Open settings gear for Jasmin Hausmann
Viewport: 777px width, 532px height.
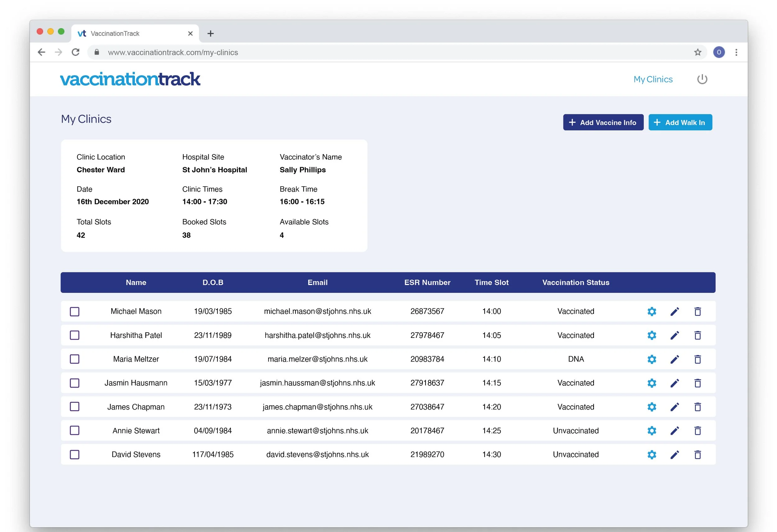652,383
